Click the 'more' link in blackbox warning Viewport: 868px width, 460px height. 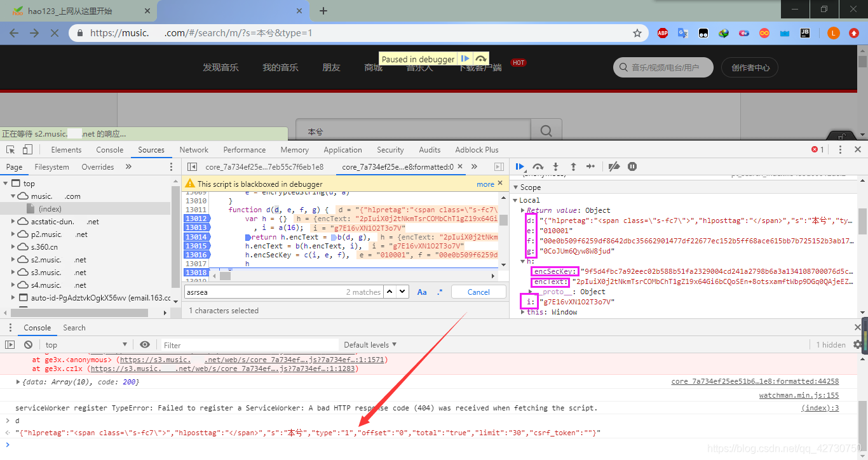coord(485,184)
